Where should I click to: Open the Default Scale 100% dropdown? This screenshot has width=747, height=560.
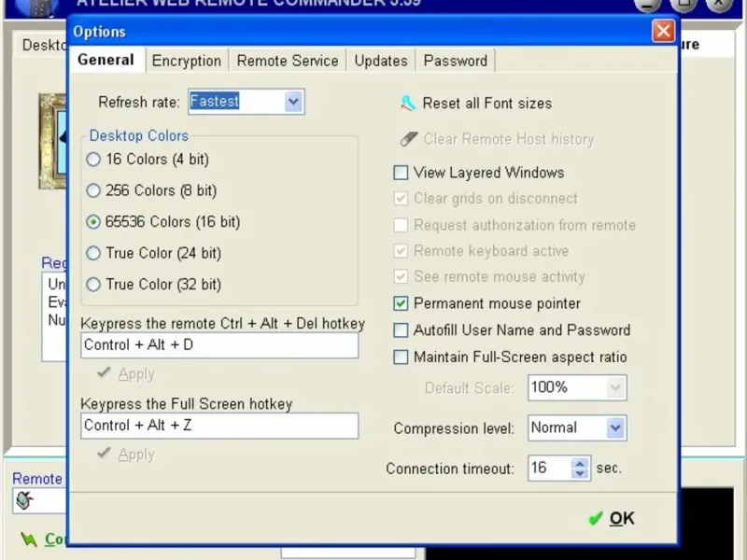615,387
